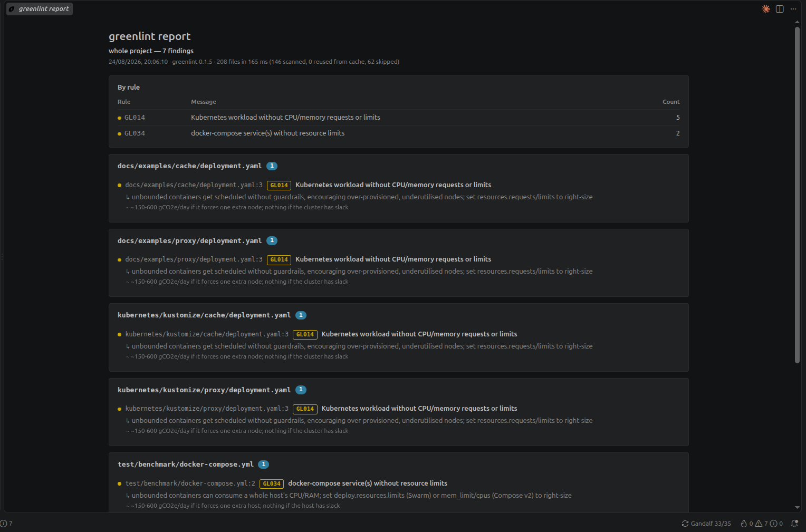806x532 pixels.
Task: Click the Count column header in the By rule table
Action: tap(671, 102)
